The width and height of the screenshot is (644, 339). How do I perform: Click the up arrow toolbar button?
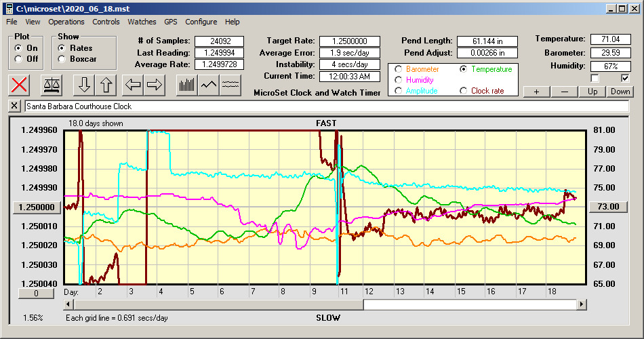[x=106, y=85]
